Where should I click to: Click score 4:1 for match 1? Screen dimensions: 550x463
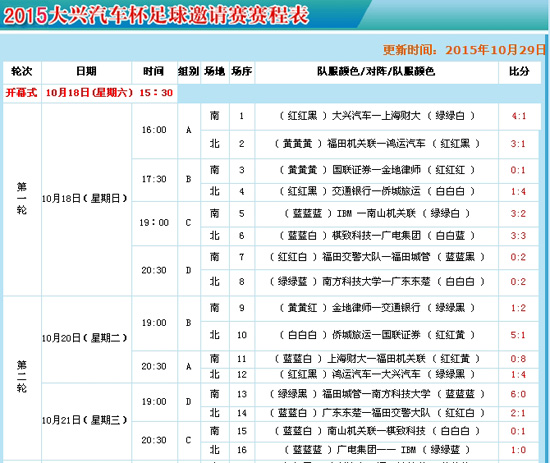pyautogui.click(x=519, y=116)
